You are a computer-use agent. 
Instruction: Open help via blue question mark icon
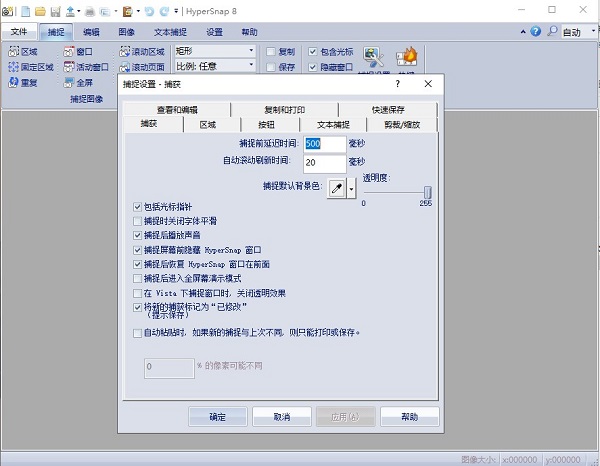point(536,31)
